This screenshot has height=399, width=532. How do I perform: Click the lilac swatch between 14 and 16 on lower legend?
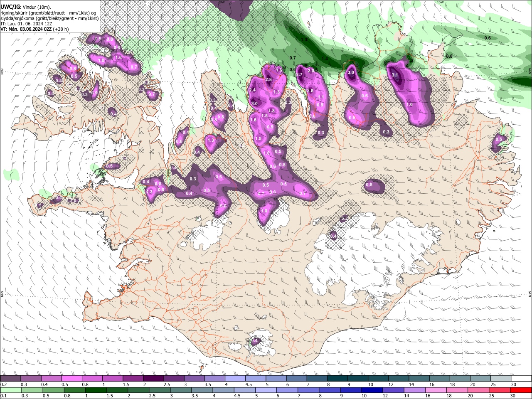(414, 390)
